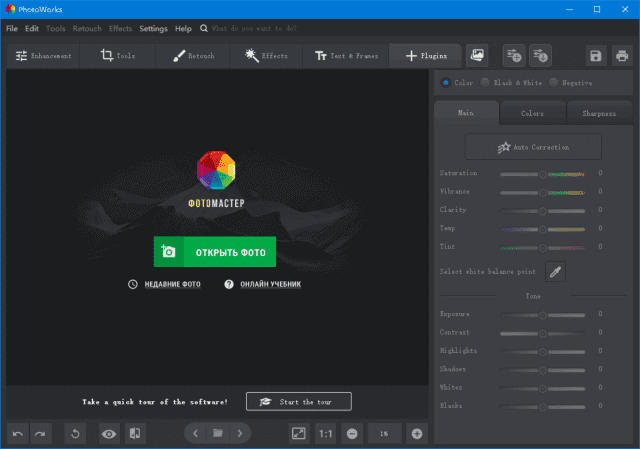
Task: Click the fit to screen icon
Action: pos(298,433)
